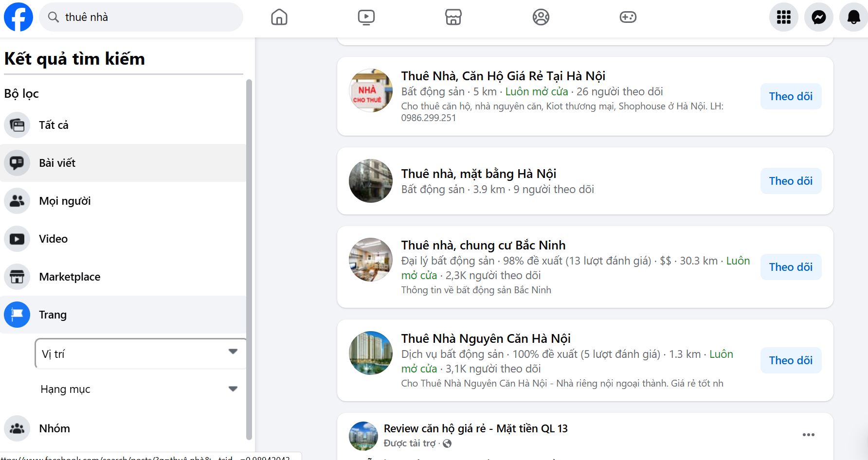Viewport: 868px width, 460px height.
Task: Open the Gaming icon in top navigation
Action: pos(628,17)
